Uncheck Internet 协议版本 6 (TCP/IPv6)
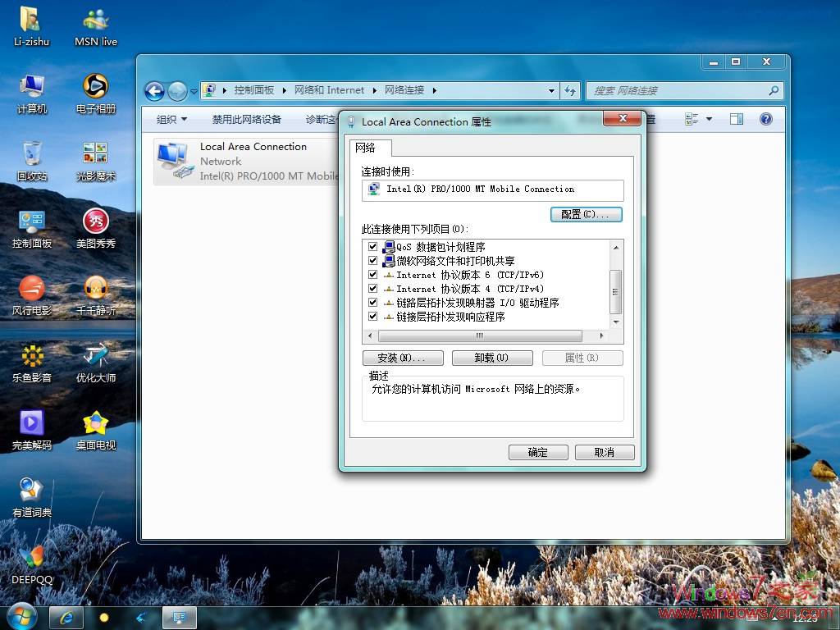 point(372,275)
